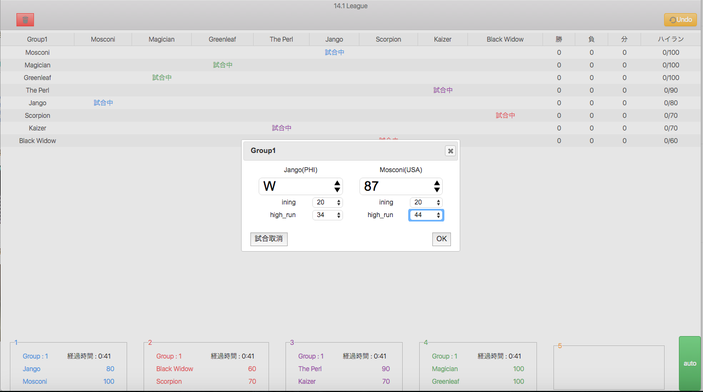
Task: Select the Black Widow column header
Action: click(x=505, y=39)
